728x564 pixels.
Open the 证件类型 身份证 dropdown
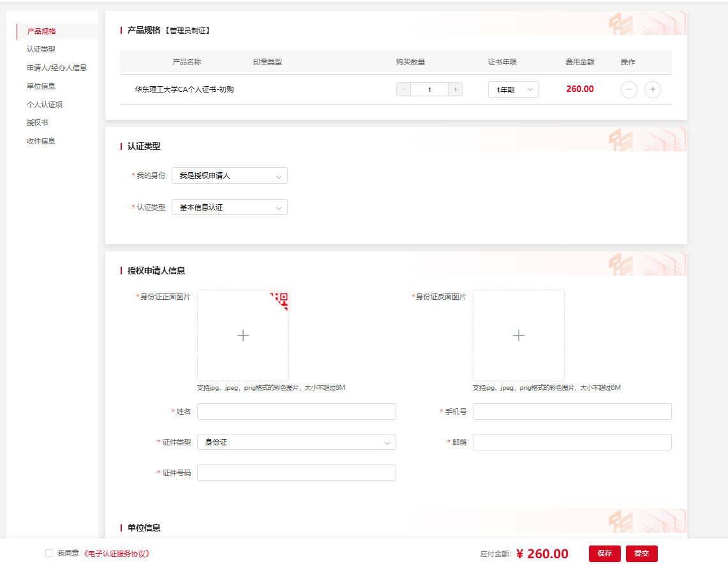tap(296, 442)
